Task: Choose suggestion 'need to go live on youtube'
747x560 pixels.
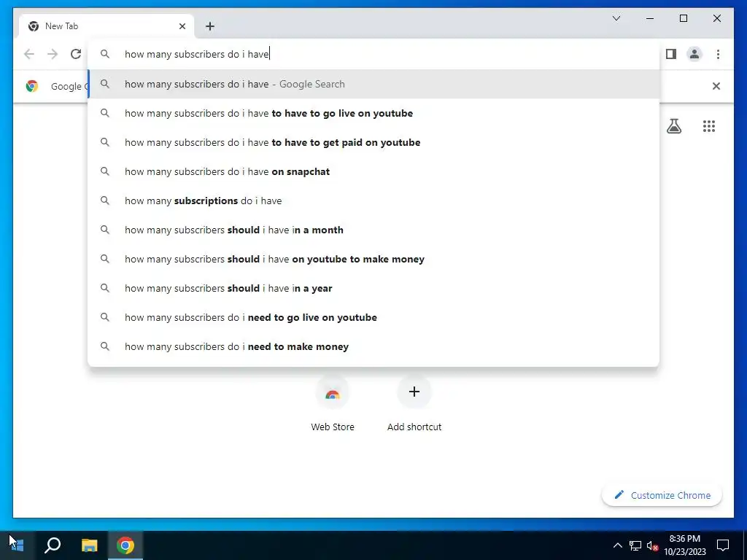Action: (373, 317)
